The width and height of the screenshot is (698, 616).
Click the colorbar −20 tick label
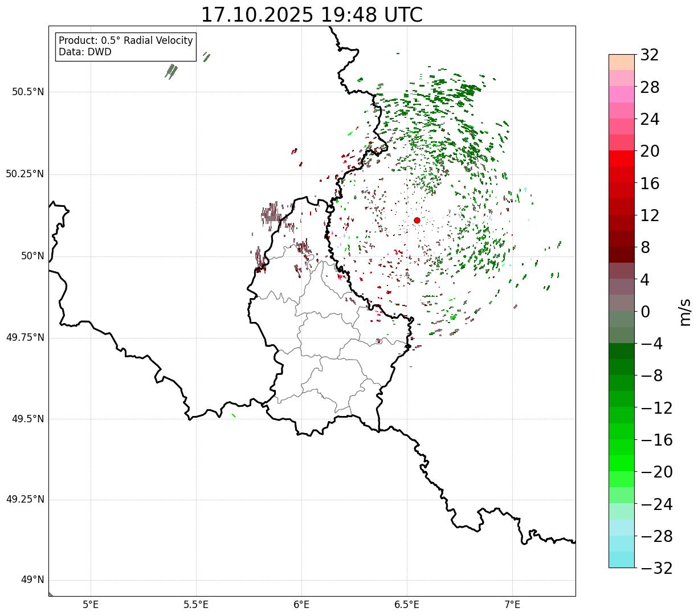tap(656, 472)
